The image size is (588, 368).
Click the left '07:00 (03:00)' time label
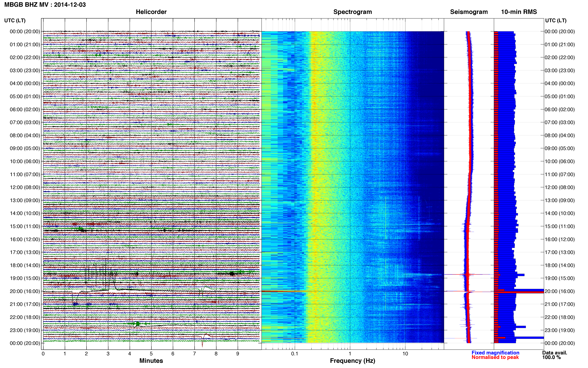(x=25, y=122)
